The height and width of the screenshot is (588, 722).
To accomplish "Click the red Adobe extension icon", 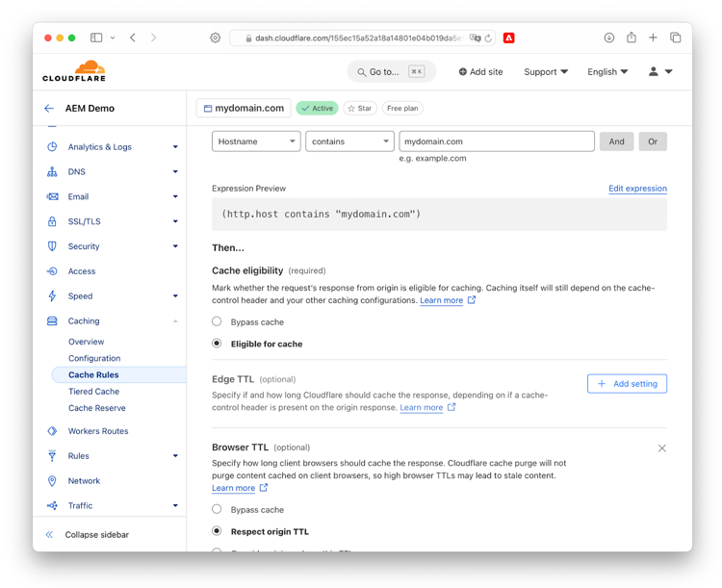I will tap(509, 38).
